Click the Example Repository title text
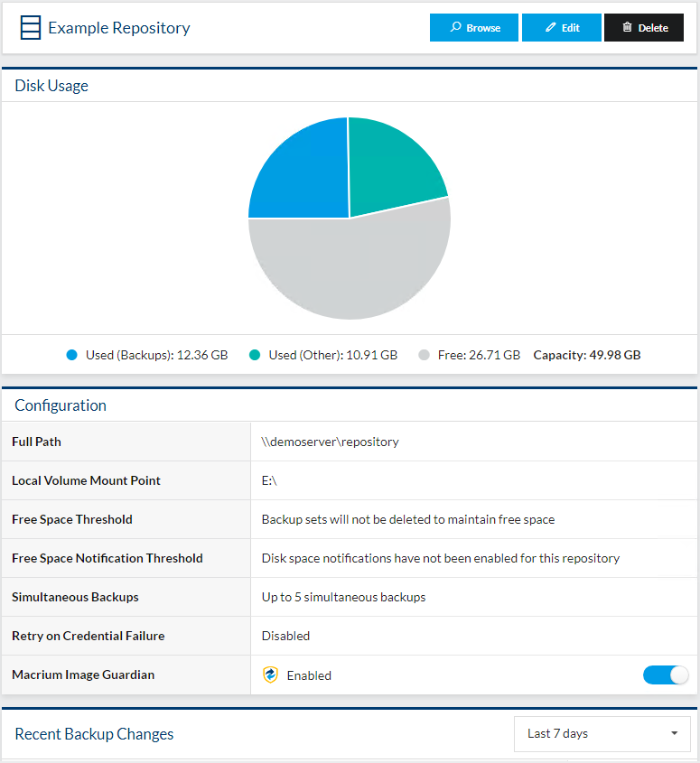 pyautogui.click(x=119, y=28)
